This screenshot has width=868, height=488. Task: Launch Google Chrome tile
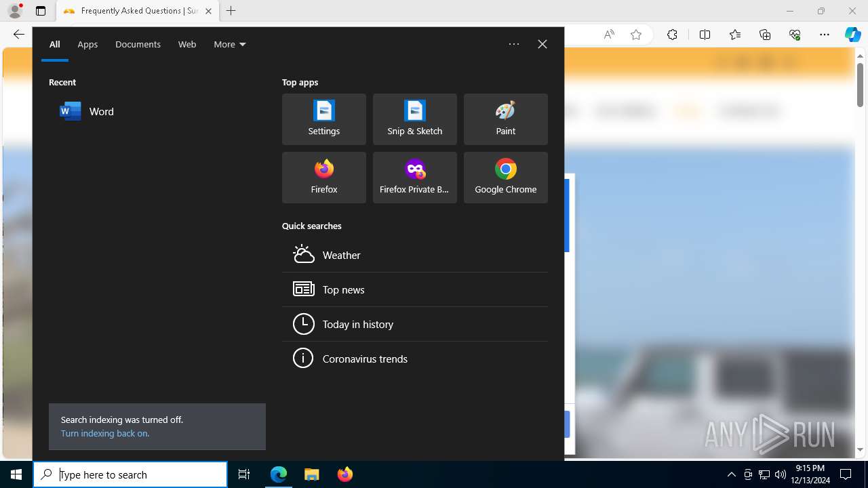click(506, 178)
